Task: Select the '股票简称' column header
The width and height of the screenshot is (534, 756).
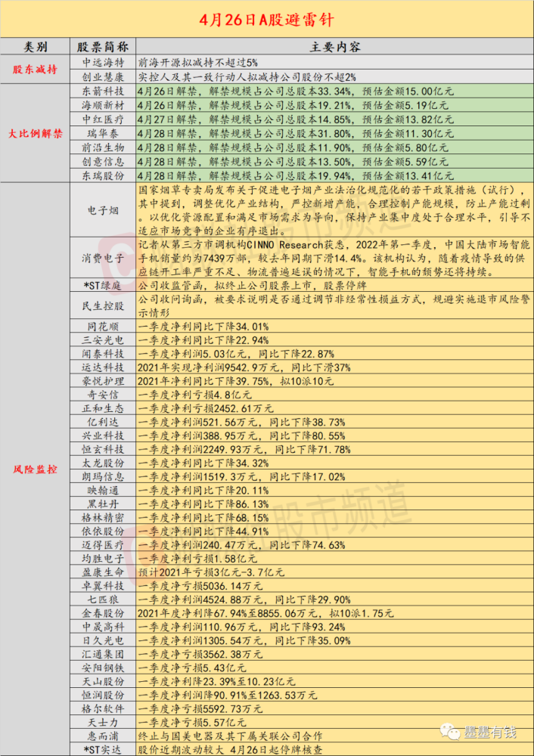Action: click(x=103, y=47)
